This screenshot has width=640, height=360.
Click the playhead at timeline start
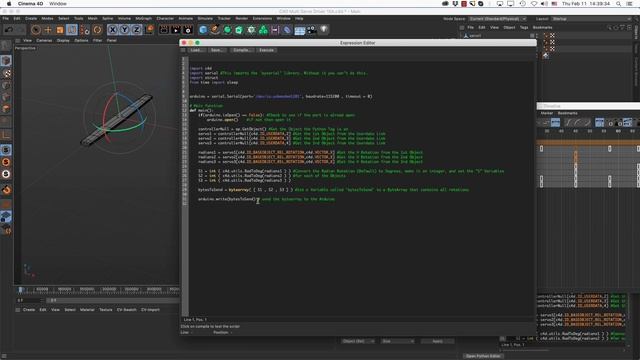pos(20,289)
